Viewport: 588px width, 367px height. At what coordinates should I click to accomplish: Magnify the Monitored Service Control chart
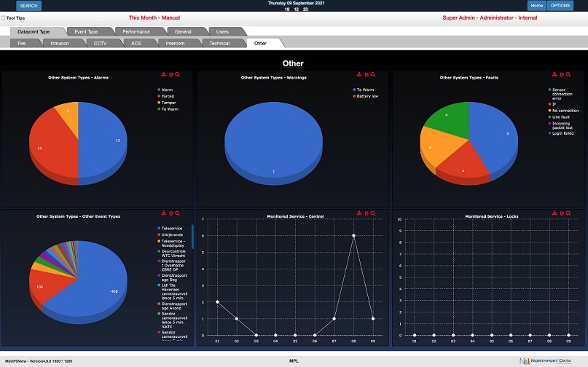pyautogui.click(x=374, y=213)
